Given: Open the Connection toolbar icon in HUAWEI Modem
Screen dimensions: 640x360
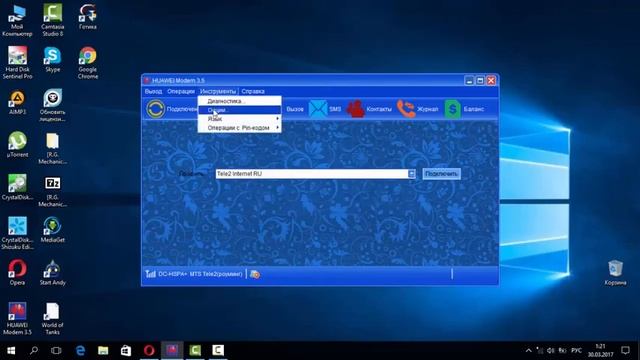Looking at the screenshot, I should (x=156, y=109).
